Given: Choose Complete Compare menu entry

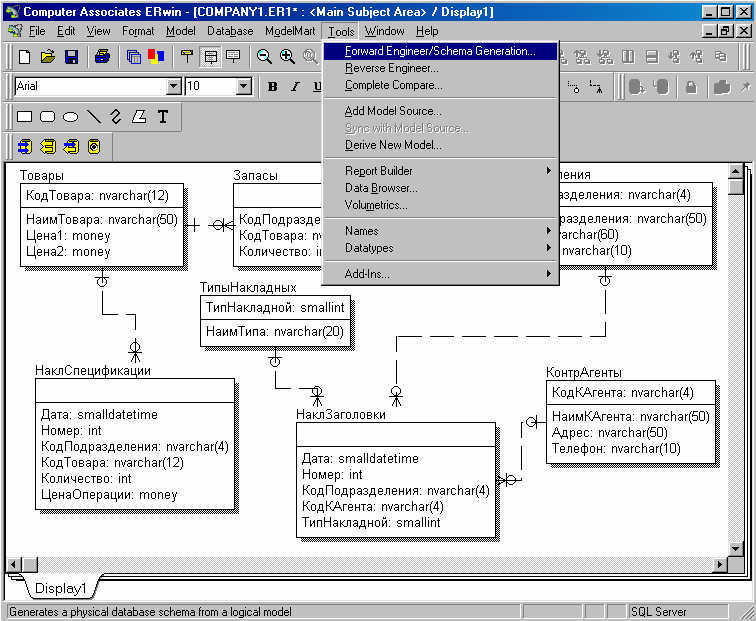Looking at the screenshot, I should click(440, 85).
